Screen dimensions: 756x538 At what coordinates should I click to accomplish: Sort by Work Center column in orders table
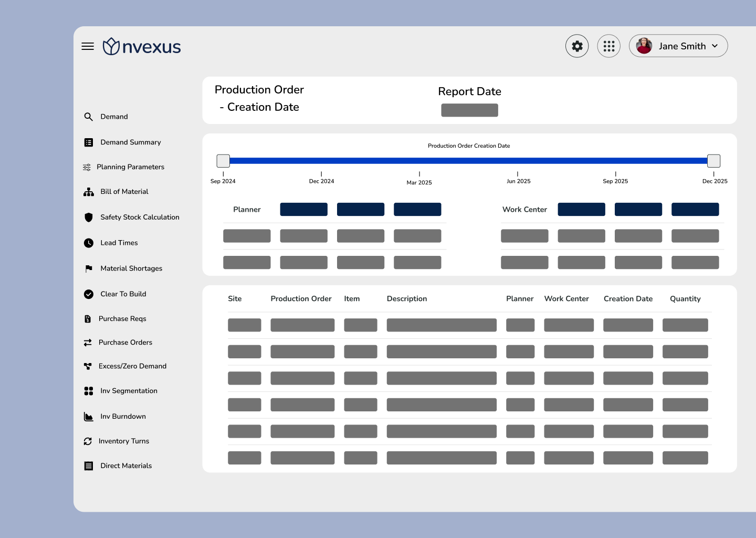(566, 299)
